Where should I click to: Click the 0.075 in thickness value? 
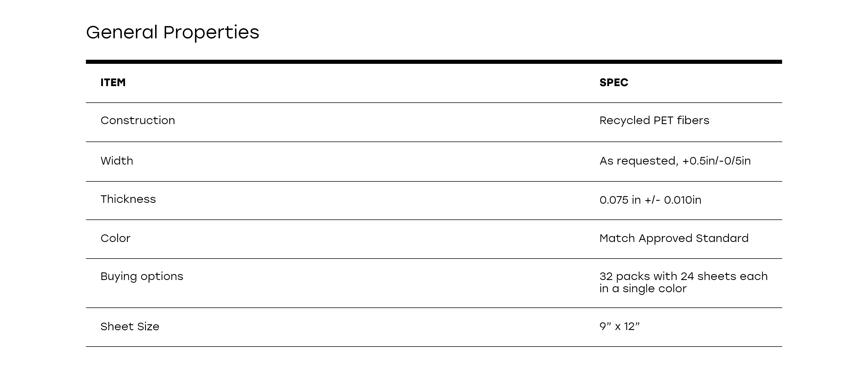pos(650,200)
